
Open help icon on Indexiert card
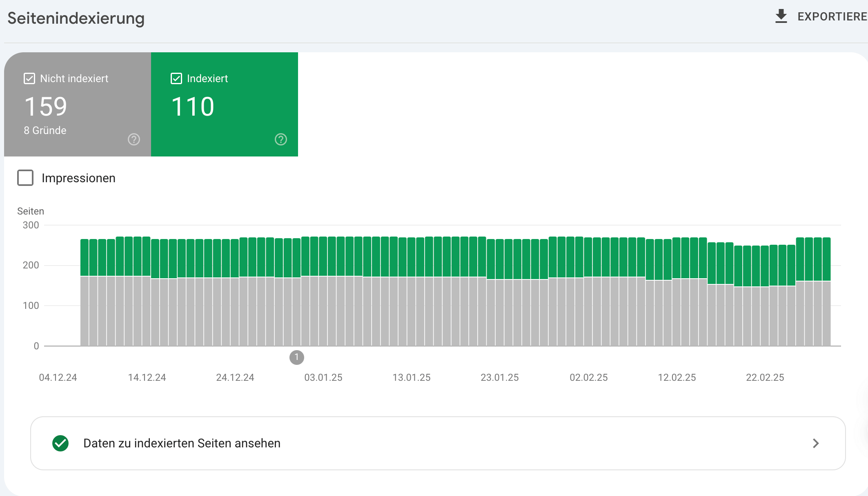coord(281,139)
